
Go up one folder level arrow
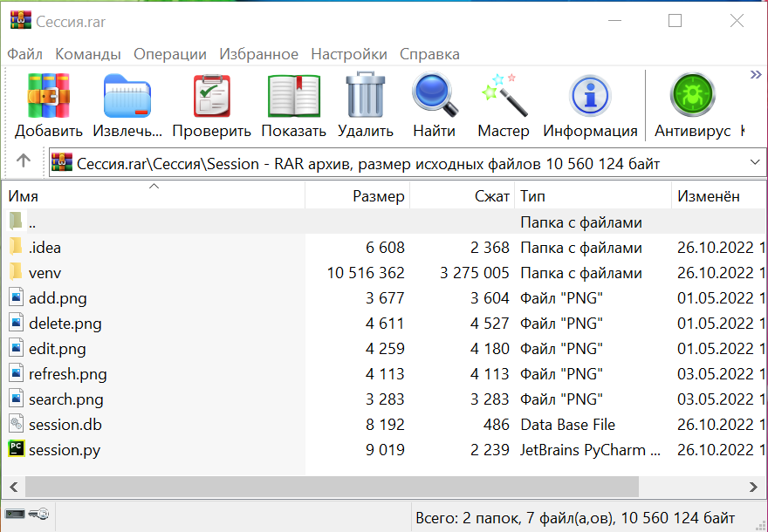[24, 161]
